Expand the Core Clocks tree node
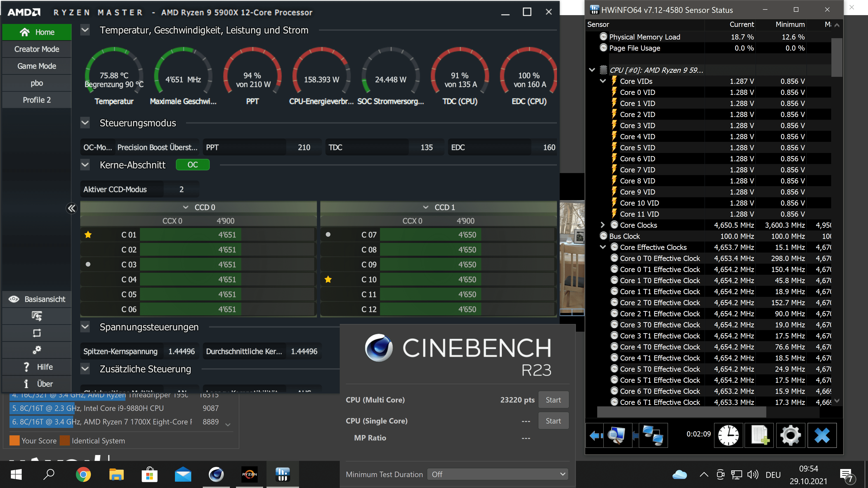 pos(602,225)
